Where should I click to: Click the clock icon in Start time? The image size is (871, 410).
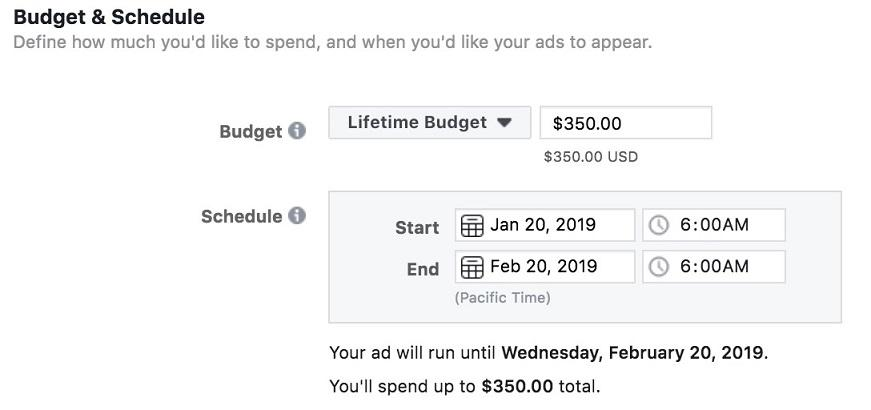coord(659,226)
